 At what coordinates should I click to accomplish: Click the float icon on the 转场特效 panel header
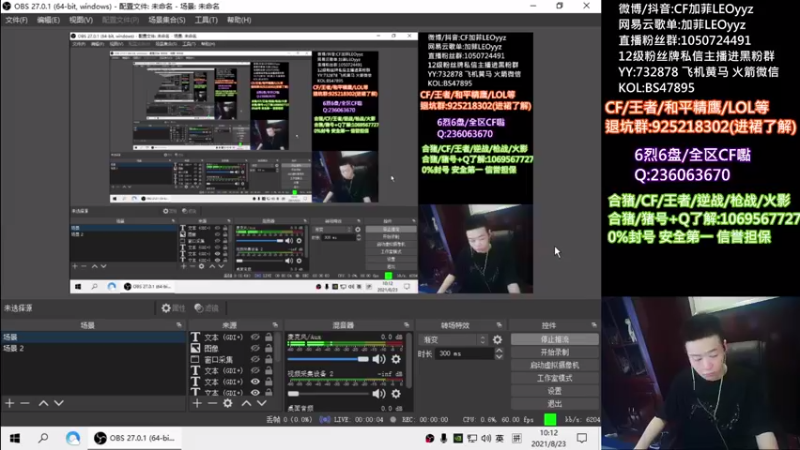[499, 324]
